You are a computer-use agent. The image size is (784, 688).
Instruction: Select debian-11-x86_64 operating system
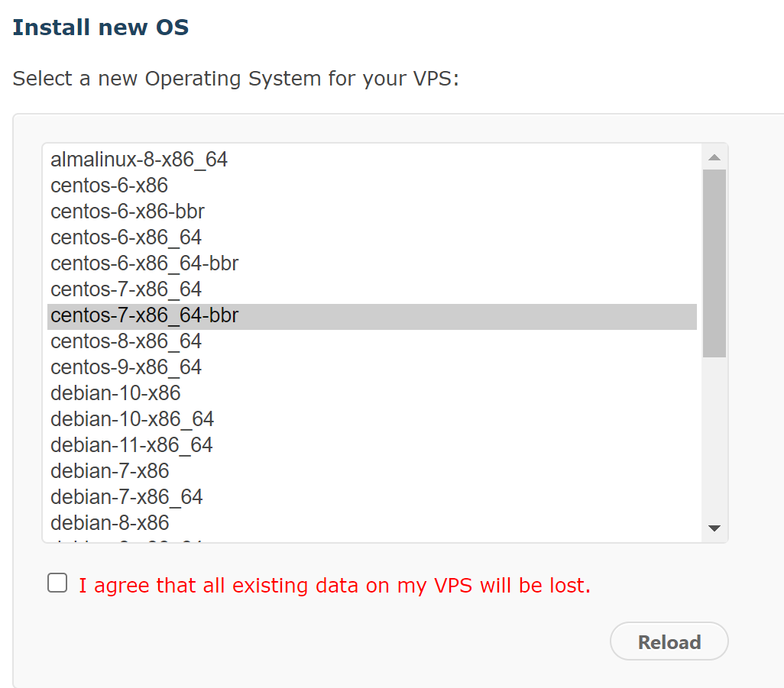pos(131,445)
